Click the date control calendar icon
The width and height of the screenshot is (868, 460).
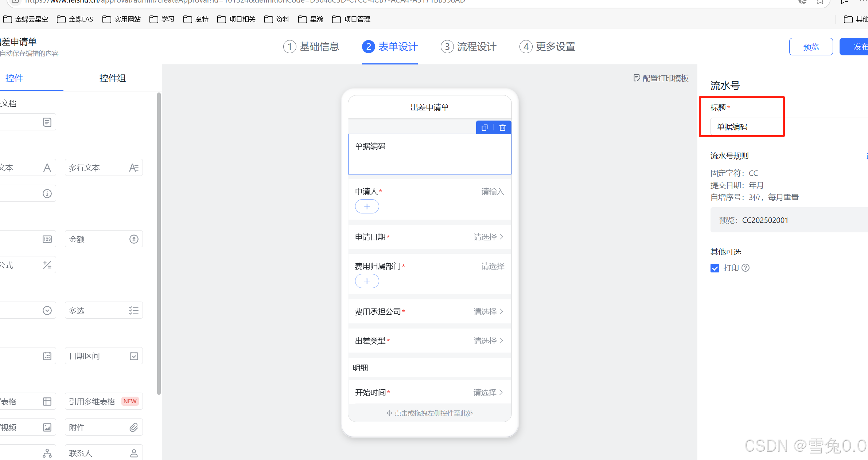click(47, 356)
